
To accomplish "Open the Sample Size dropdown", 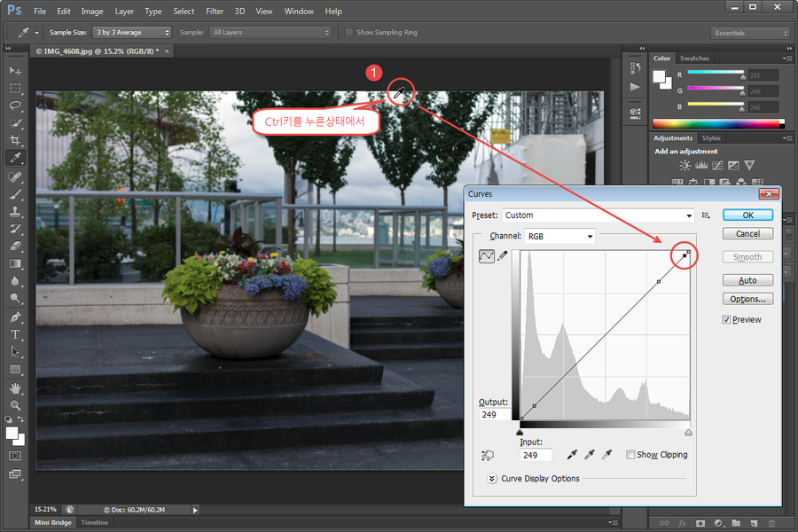I will [x=131, y=33].
